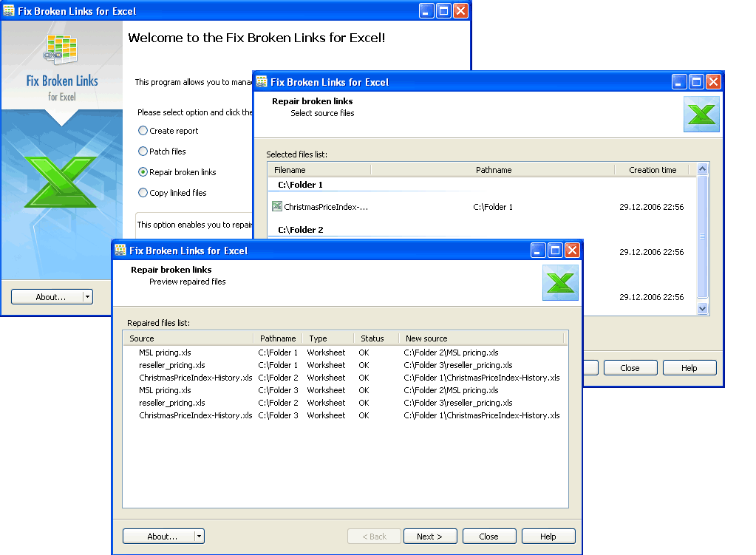756x555 pixels.
Task: Select the first MSL pricing.xls row
Action: pyautogui.click(x=165, y=353)
